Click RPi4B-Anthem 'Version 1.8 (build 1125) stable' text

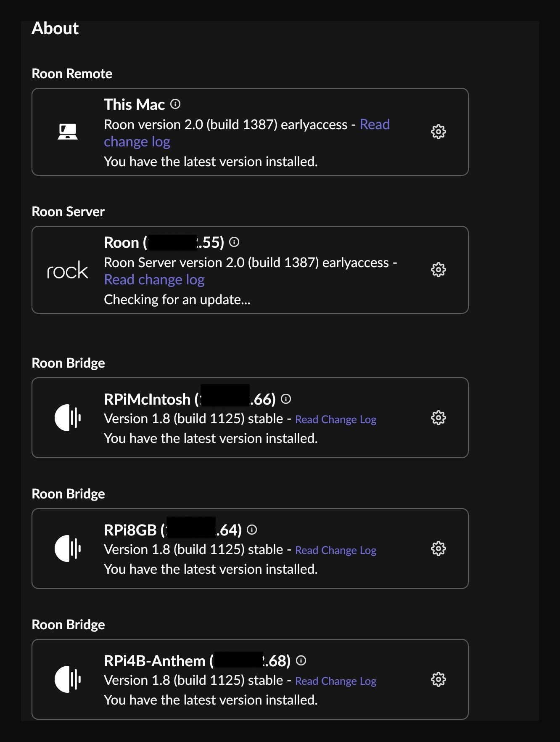pyautogui.click(x=193, y=680)
